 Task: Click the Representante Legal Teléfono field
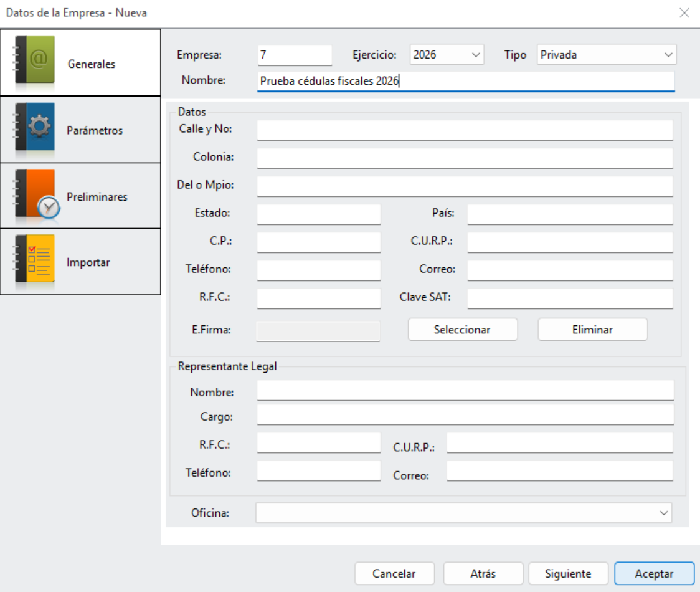[319, 471]
